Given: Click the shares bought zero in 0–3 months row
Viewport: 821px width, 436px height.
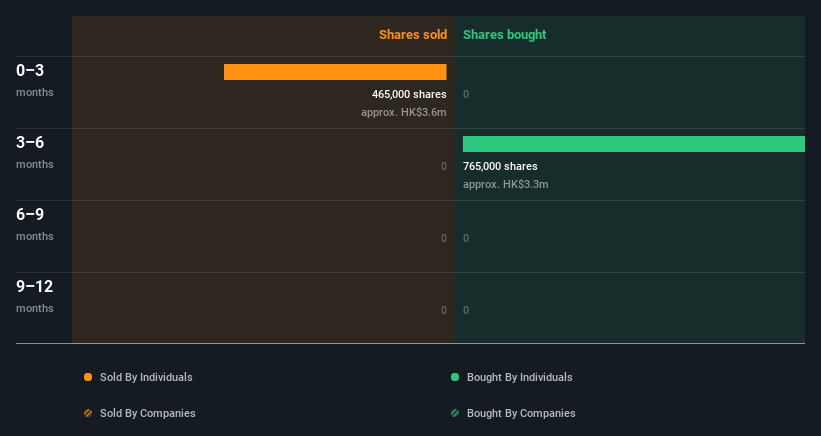Looking at the screenshot, I should (x=466, y=94).
